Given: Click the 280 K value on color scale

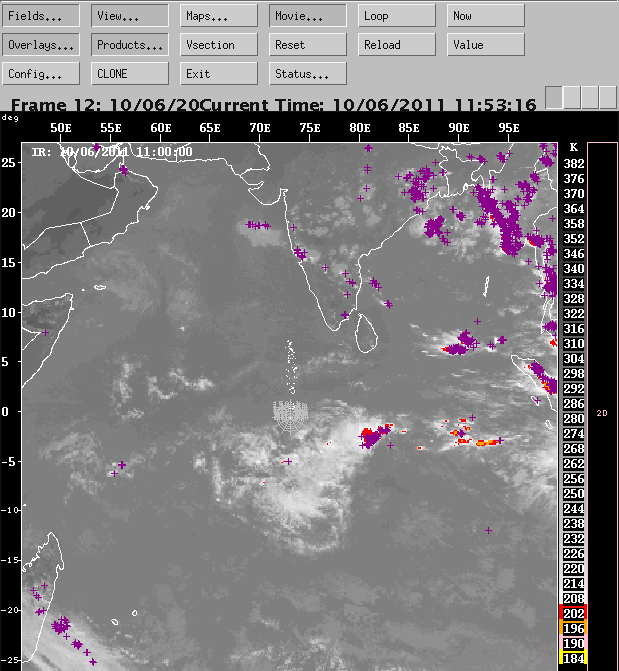Looking at the screenshot, I should [x=574, y=419].
